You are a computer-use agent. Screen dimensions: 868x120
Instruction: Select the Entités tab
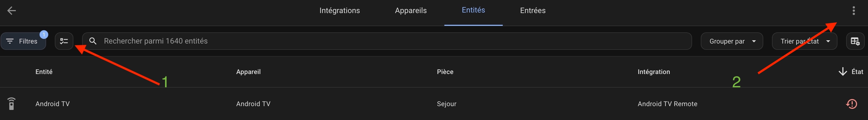point(473,10)
